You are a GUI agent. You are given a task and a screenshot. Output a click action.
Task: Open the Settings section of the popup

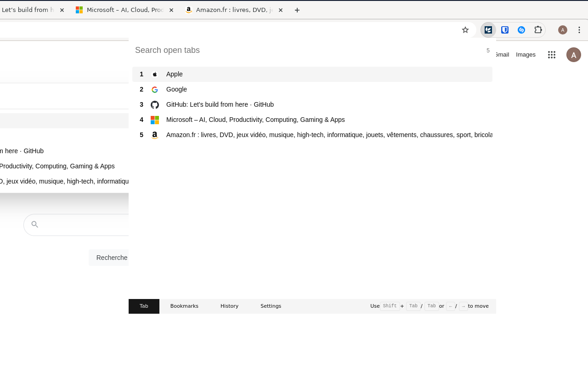(271, 306)
